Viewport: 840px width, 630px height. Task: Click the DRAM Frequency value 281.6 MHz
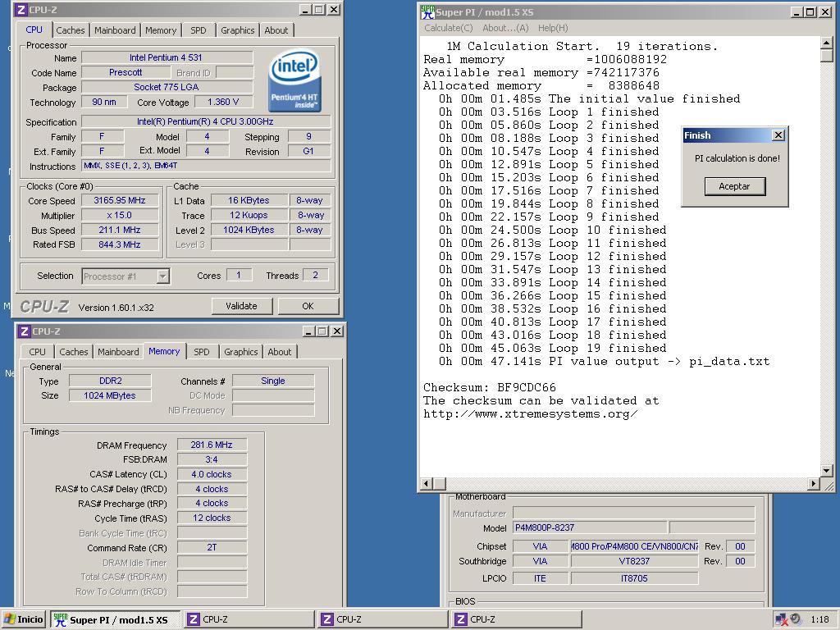click(x=212, y=445)
